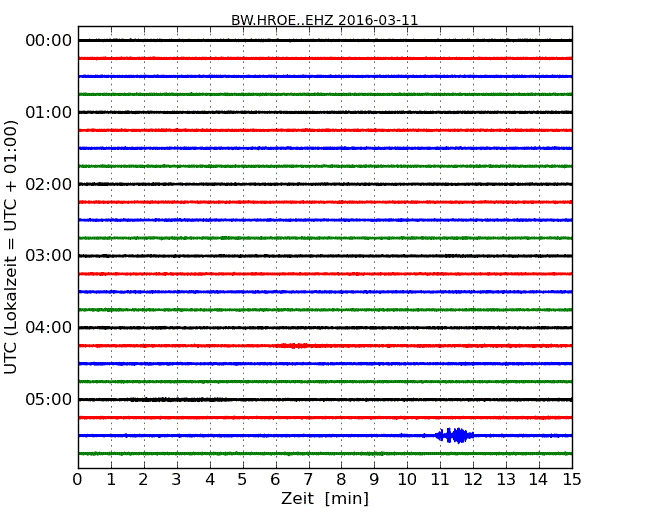
Task: Click x-axis tick label 6
Action: tap(275, 479)
